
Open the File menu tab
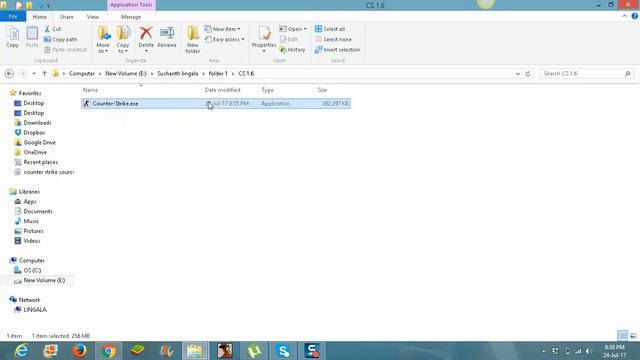13,17
